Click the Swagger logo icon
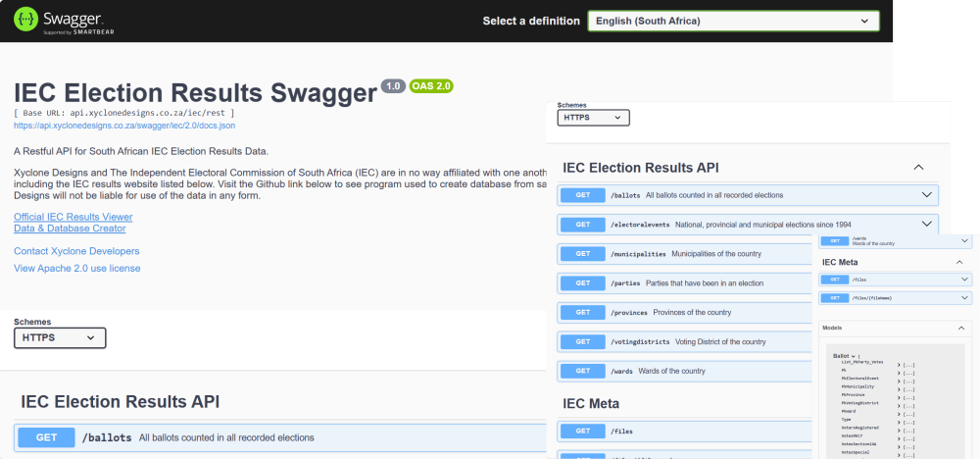 pyautogui.click(x=25, y=20)
